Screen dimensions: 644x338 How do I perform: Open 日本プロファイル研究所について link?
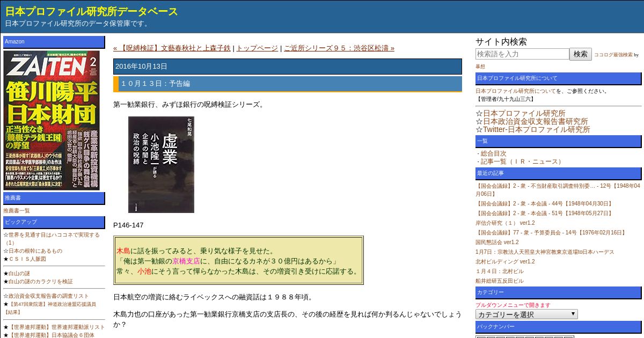516,91
